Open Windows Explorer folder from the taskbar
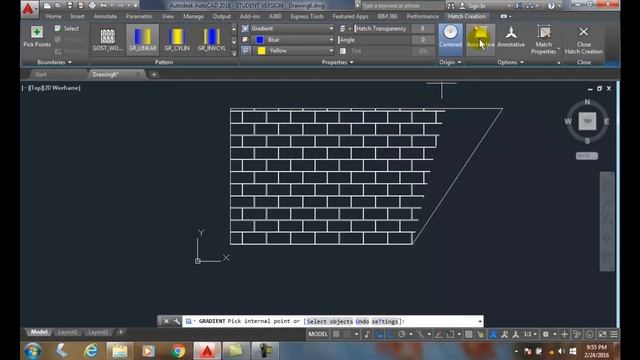This screenshot has width=640, height=360. click(120, 351)
